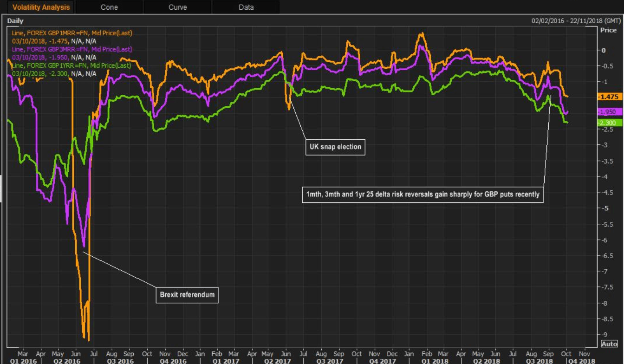The height and width of the screenshot is (364, 624).
Task: Switch to the Cone tab
Action: 109,7
